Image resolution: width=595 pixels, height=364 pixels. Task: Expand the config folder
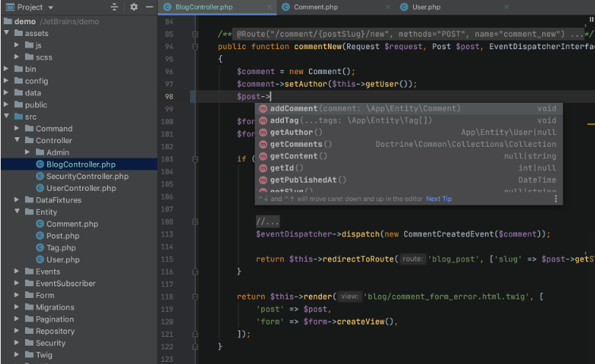(x=6, y=81)
